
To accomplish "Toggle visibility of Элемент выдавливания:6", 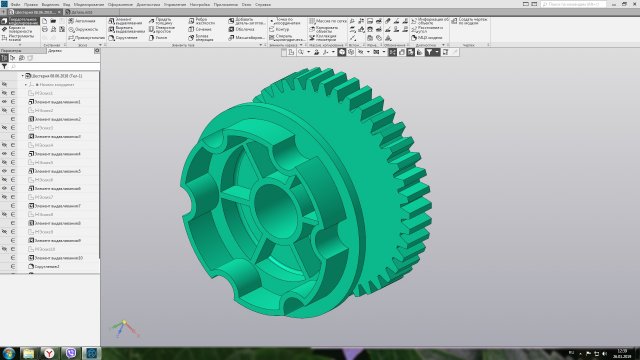I will pyautogui.click(x=4, y=189).
